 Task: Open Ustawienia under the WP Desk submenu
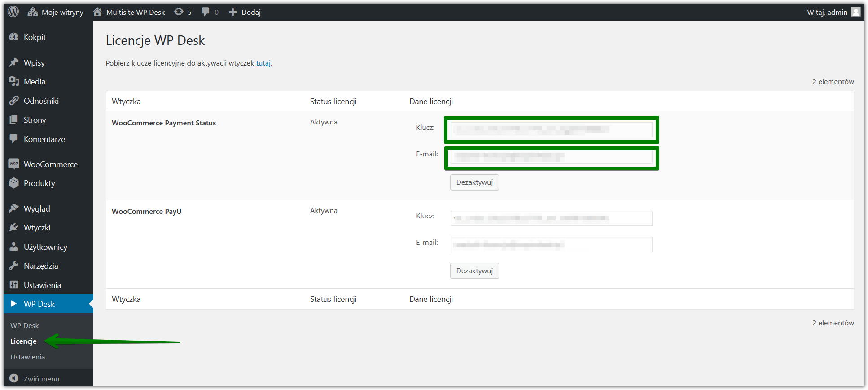point(28,357)
